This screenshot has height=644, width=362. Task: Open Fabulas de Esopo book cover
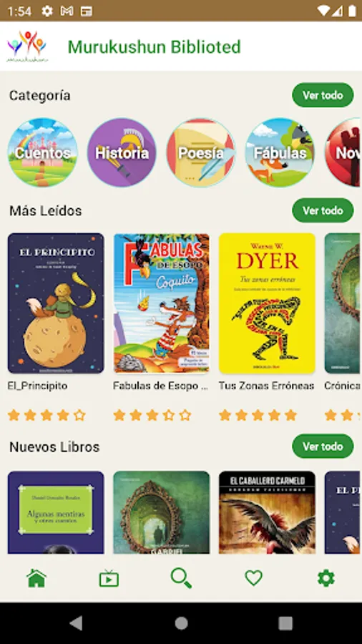tap(161, 303)
